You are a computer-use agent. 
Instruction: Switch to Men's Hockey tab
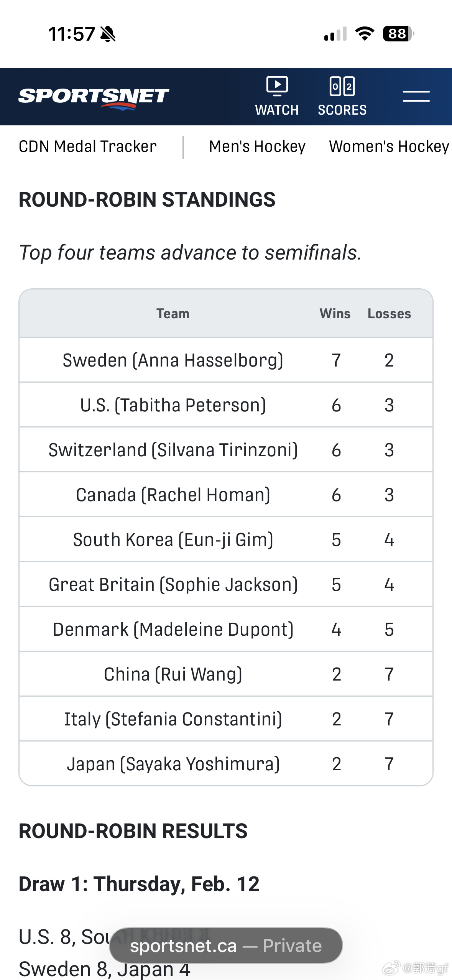click(257, 146)
